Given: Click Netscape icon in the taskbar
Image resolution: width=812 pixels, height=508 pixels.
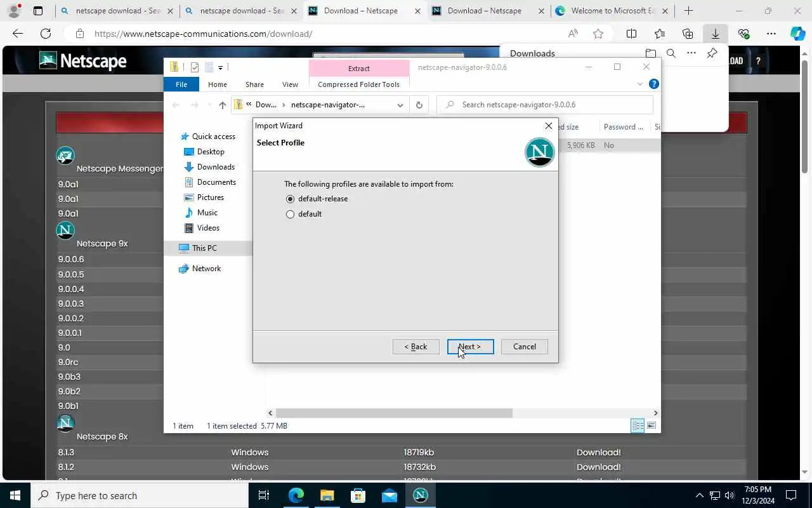Looking at the screenshot, I should coord(420,495).
